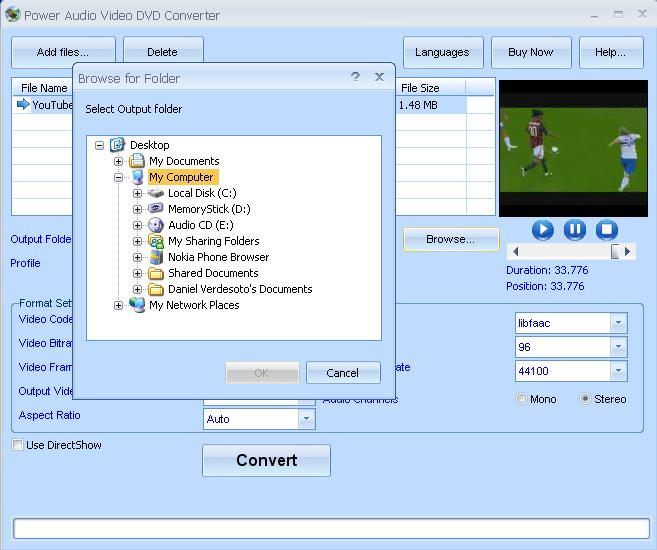
Task: Click the Local Disk (C:) drive icon
Action: tap(156, 193)
